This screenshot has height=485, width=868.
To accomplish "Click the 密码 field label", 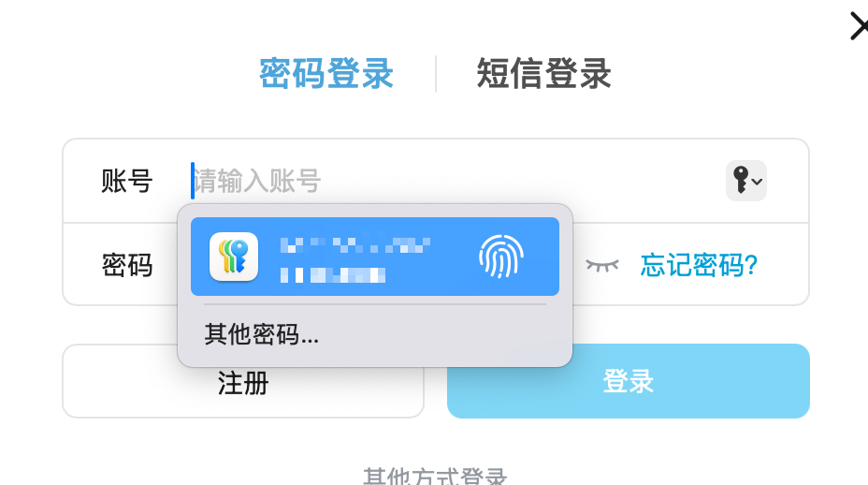I will coord(127,265).
